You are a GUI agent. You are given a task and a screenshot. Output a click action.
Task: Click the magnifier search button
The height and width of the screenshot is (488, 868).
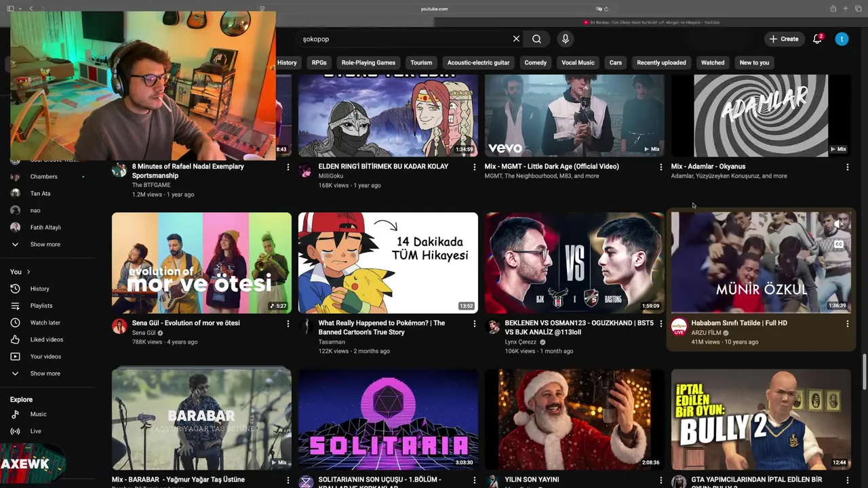pyautogui.click(x=536, y=39)
